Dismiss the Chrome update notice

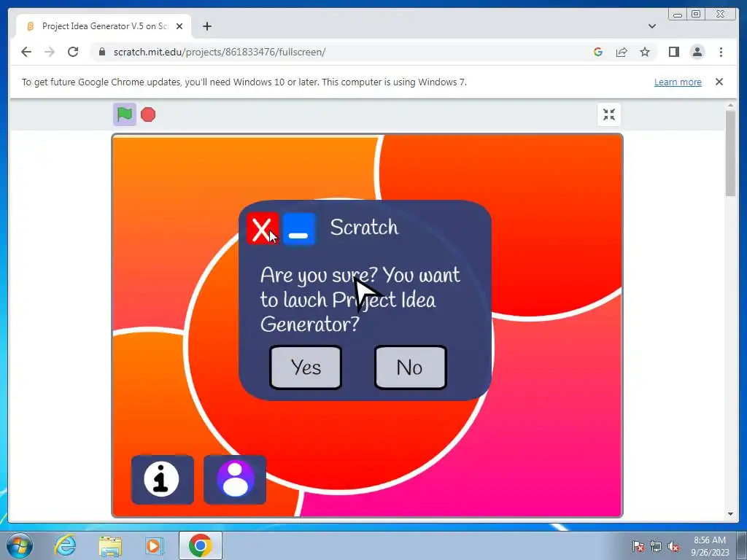pos(719,82)
